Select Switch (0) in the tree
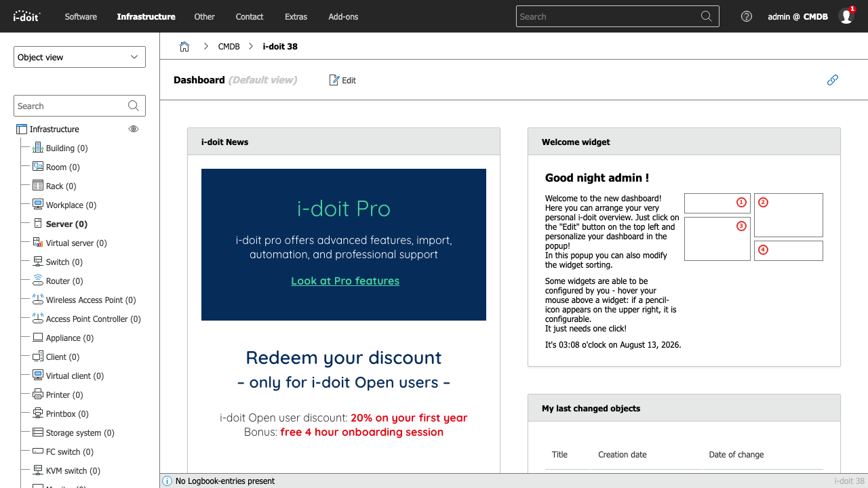The width and height of the screenshot is (868, 488). [x=64, y=262]
